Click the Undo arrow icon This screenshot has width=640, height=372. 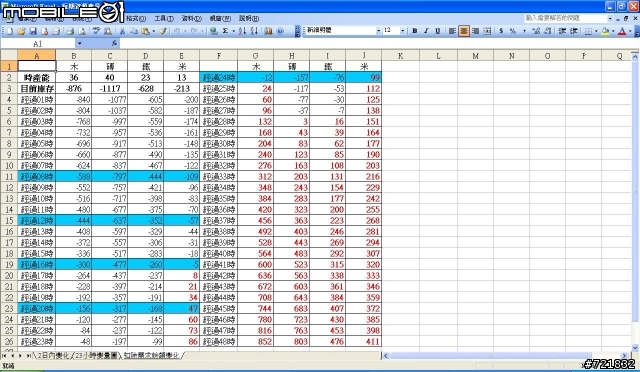(x=177, y=31)
